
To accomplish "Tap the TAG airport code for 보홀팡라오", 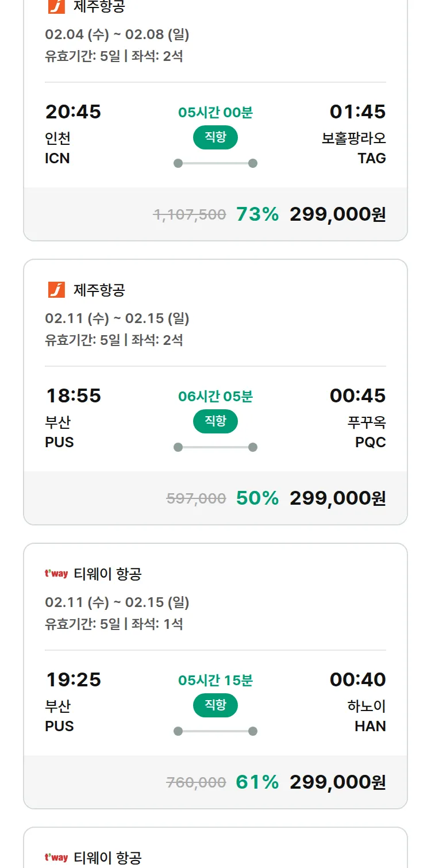I will pos(372,159).
